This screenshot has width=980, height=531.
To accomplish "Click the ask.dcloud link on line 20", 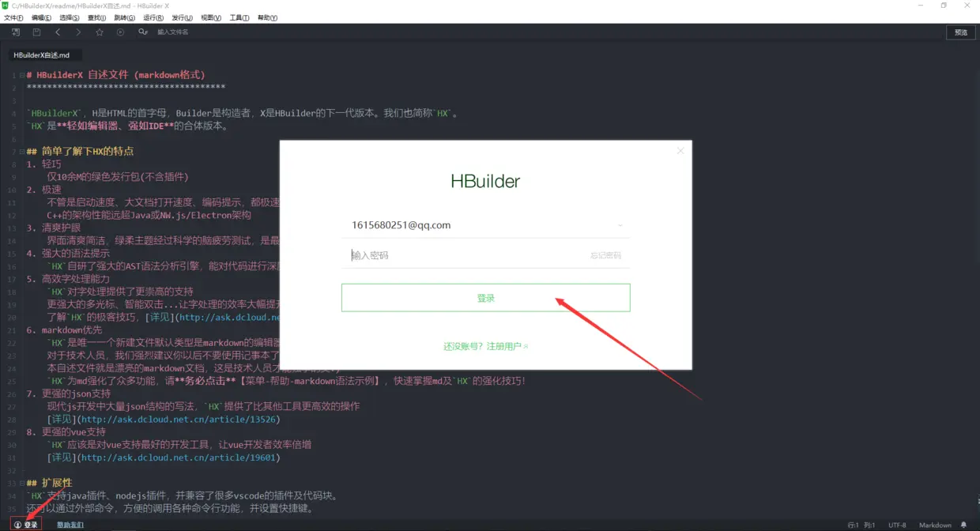I will click(229, 317).
